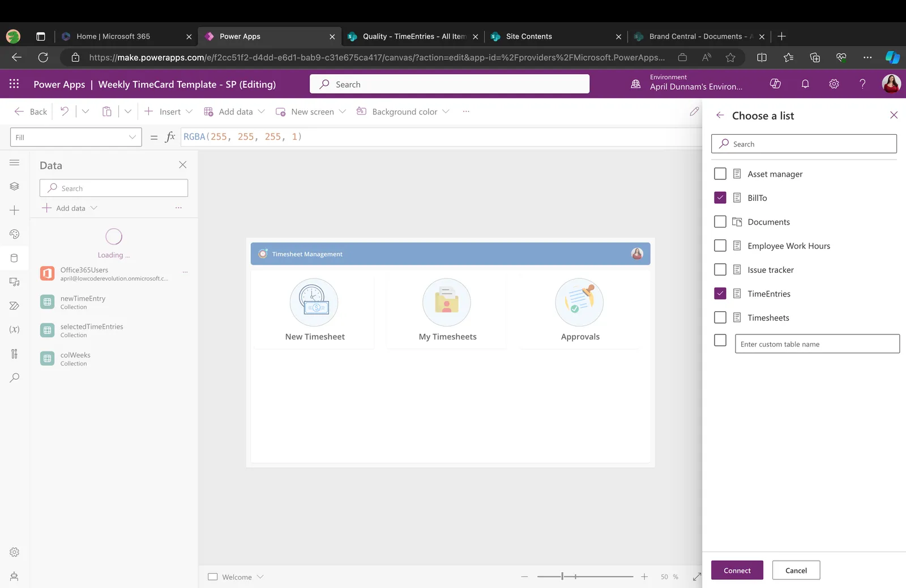Open the Virtual agent icon at bottom left
906x588 pixels.
click(15, 577)
